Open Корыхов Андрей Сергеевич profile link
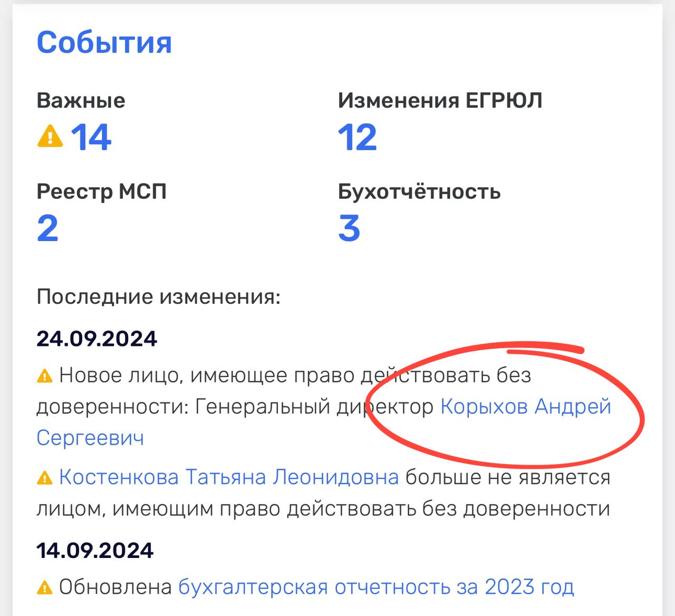Image resolution: width=675 pixels, height=616 pixels. (525, 407)
